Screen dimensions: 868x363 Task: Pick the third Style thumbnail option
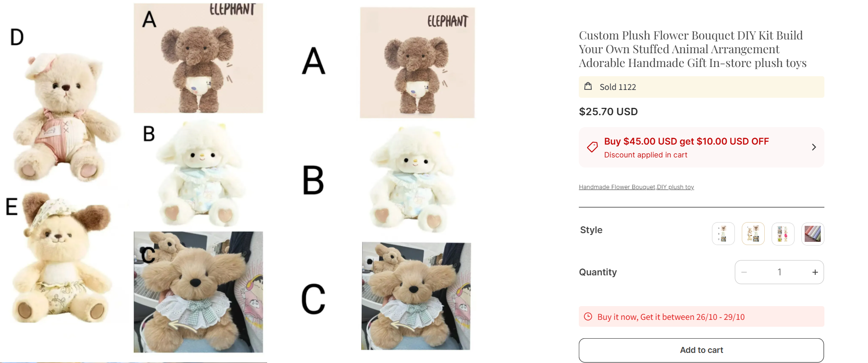tap(783, 234)
